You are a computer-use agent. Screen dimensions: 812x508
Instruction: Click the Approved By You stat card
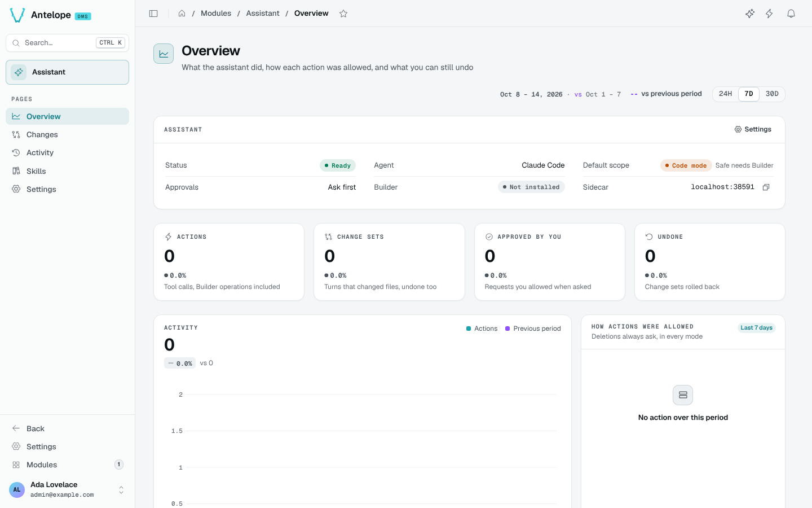pos(550,262)
